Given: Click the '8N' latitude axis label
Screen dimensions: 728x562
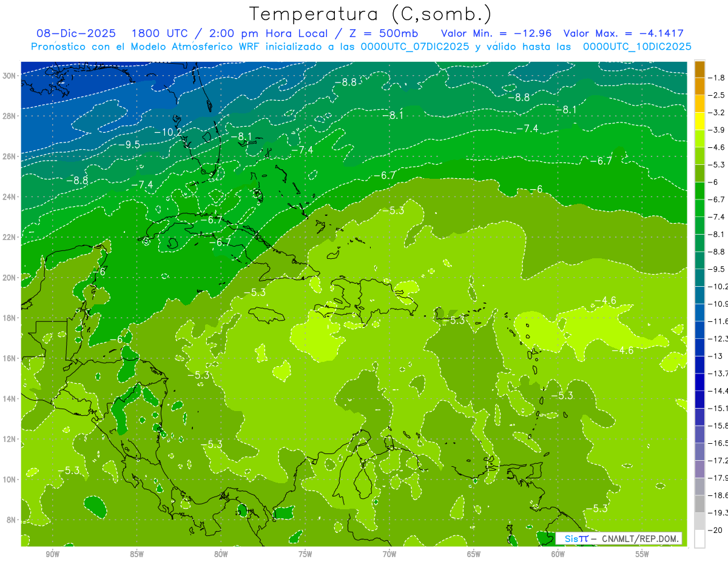Looking at the screenshot, I should pyautogui.click(x=12, y=520).
